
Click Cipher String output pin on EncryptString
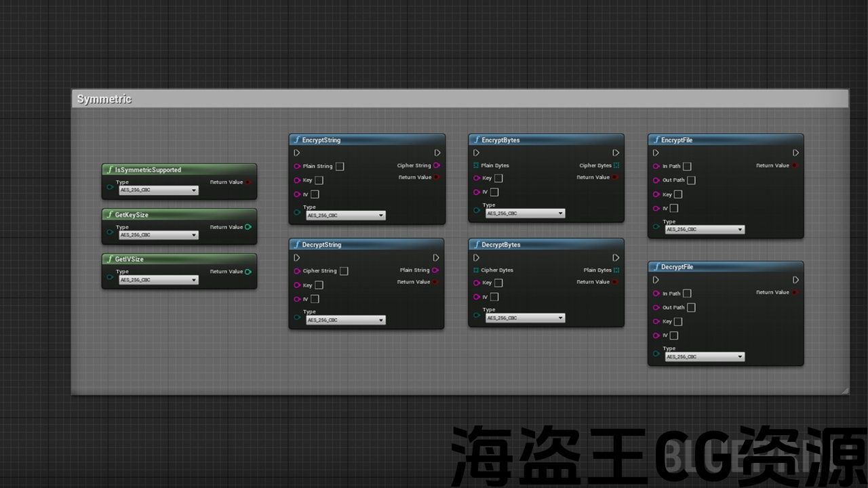(x=436, y=165)
